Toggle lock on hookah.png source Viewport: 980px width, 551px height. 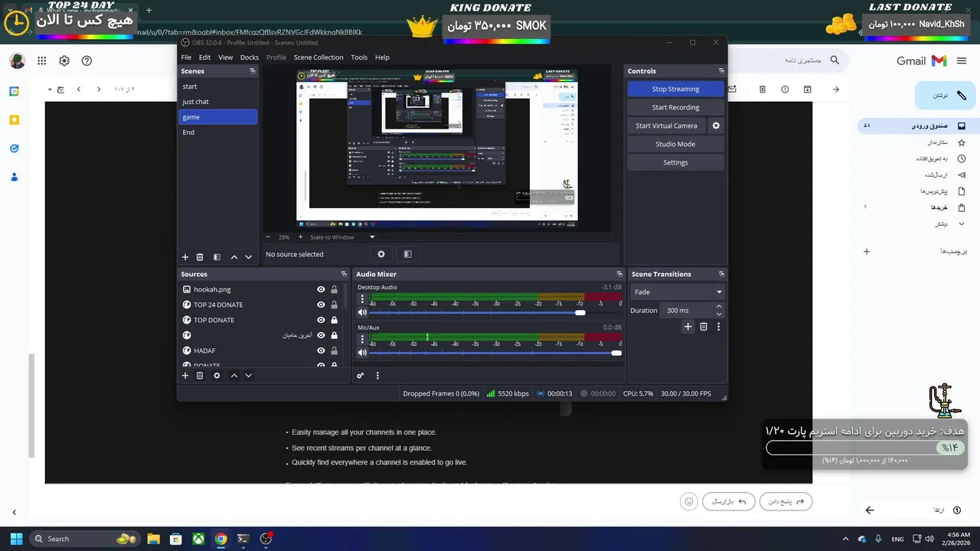coord(334,289)
